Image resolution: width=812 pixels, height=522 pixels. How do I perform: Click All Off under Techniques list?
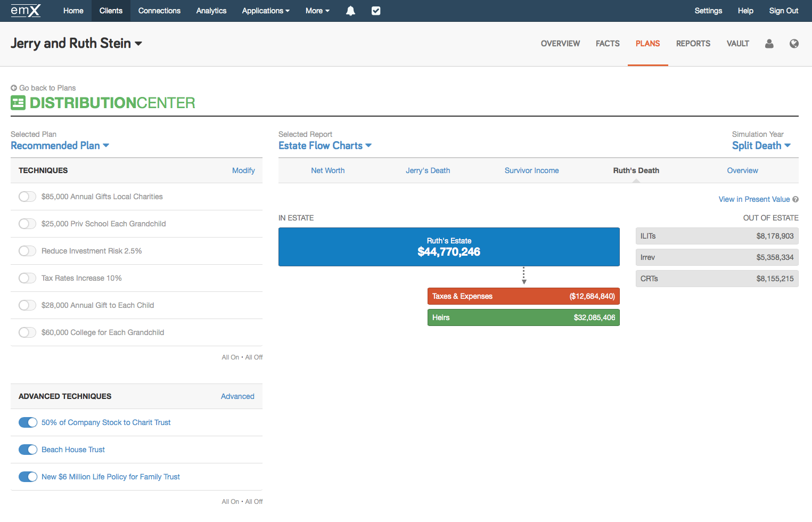[x=254, y=357]
